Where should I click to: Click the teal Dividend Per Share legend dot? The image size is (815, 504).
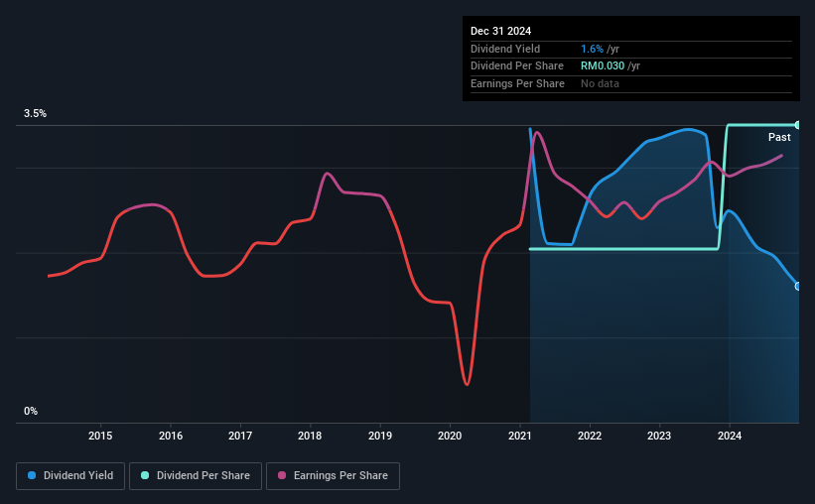(x=145, y=475)
